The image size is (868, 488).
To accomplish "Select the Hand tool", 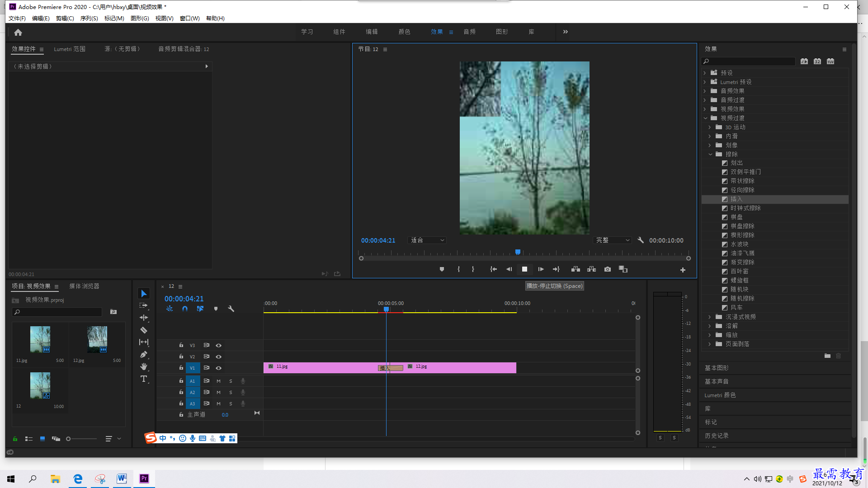I will click(144, 366).
